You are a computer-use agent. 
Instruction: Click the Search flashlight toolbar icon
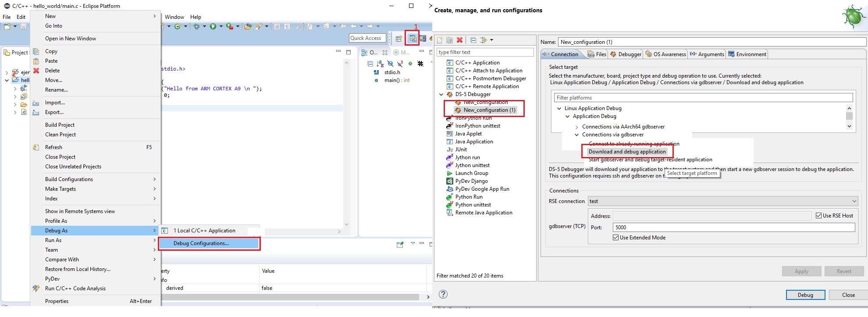(x=259, y=26)
